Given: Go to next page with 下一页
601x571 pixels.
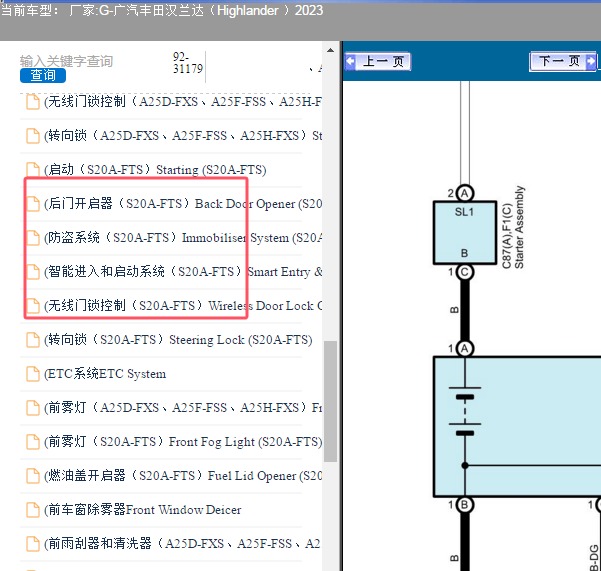Looking at the screenshot, I should (x=562, y=61).
